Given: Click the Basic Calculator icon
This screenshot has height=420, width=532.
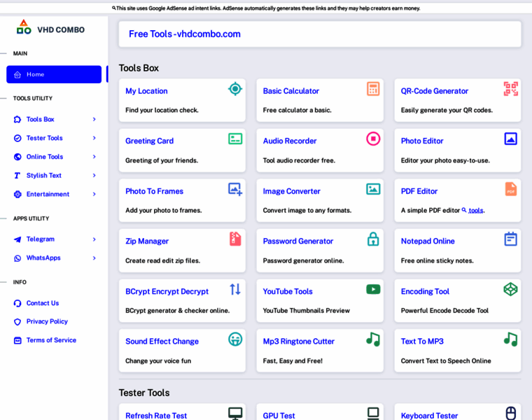Looking at the screenshot, I should coord(373,89).
